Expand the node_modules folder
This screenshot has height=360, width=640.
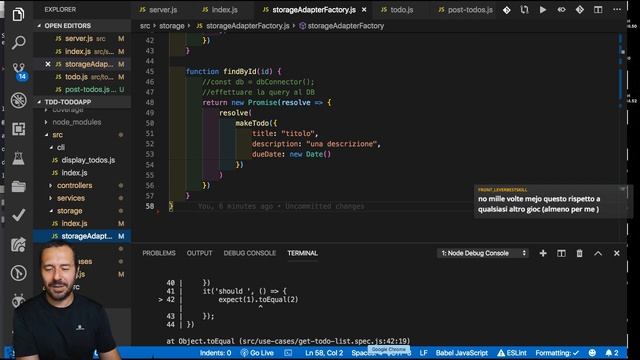[76, 122]
